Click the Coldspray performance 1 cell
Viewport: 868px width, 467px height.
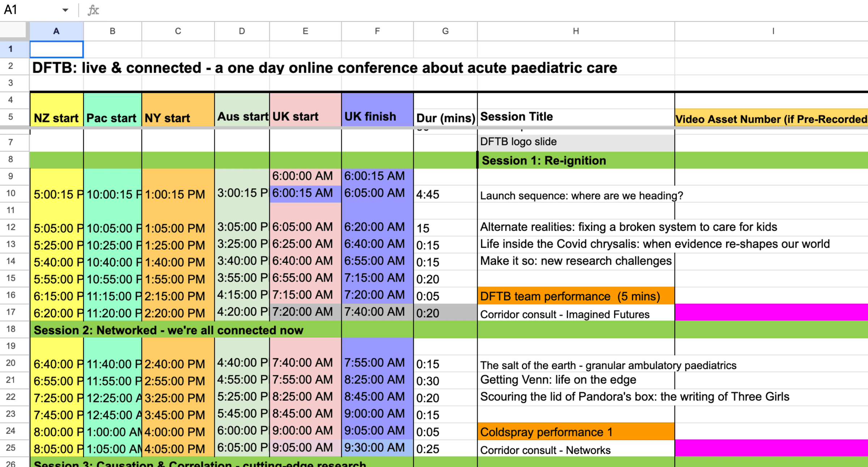576,432
